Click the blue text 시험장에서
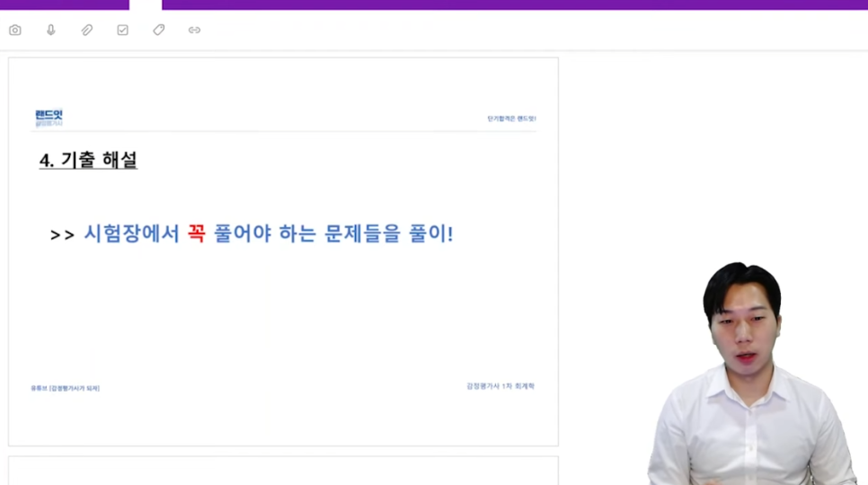This screenshot has width=868, height=485. click(x=132, y=234)
